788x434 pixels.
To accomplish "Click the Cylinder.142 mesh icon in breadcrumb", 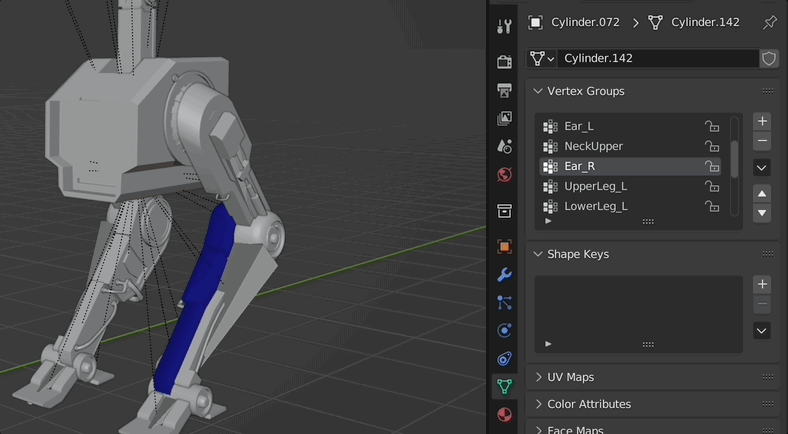I will pos(655,22).
